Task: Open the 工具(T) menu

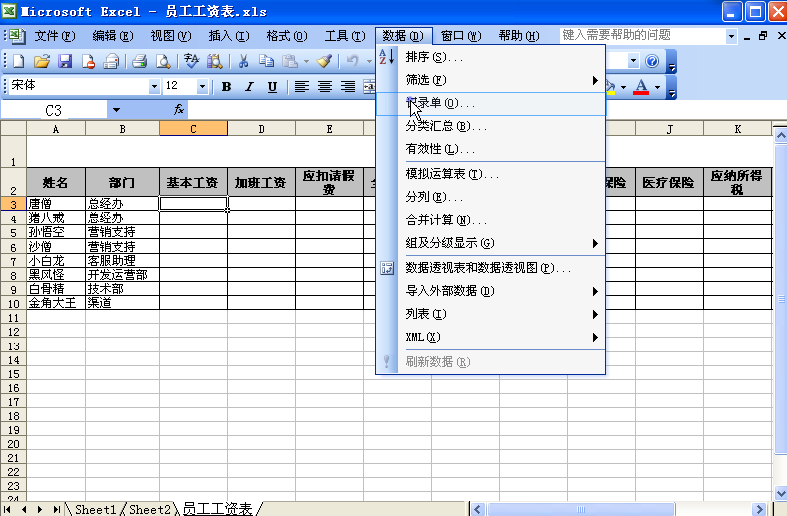Action: (x=345, y=36)
